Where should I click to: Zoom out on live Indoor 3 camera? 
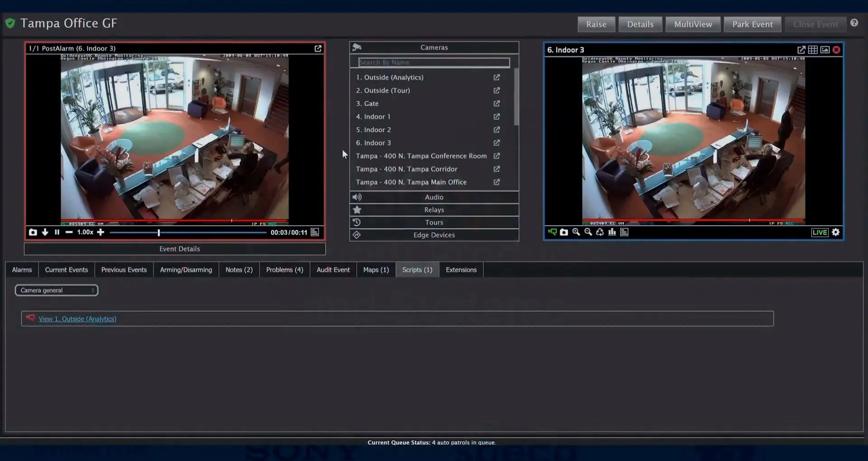(x=588, y=232)
